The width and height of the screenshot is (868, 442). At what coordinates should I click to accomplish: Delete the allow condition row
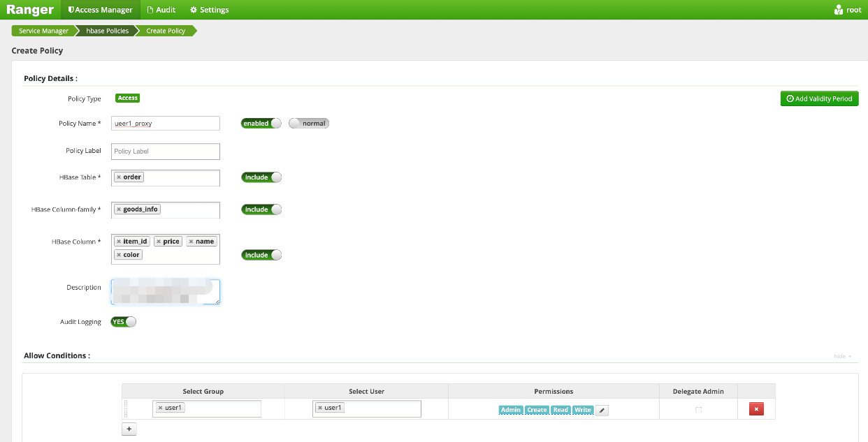point(756,409)
